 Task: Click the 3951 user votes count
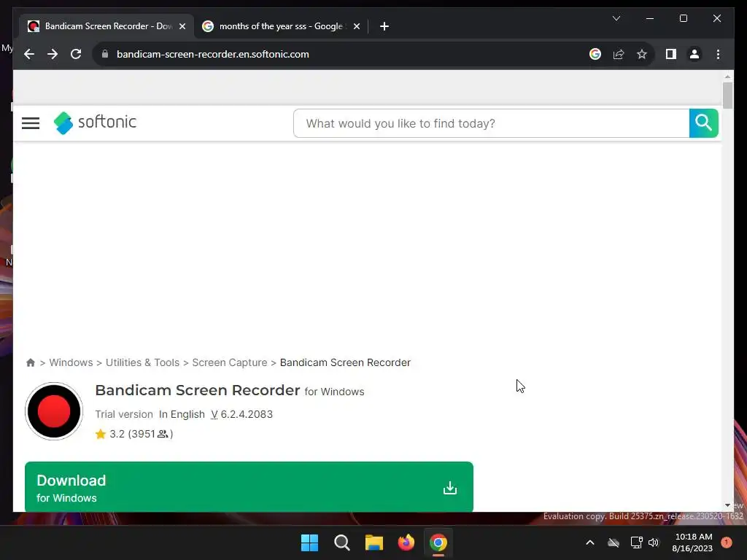[150, 434]
